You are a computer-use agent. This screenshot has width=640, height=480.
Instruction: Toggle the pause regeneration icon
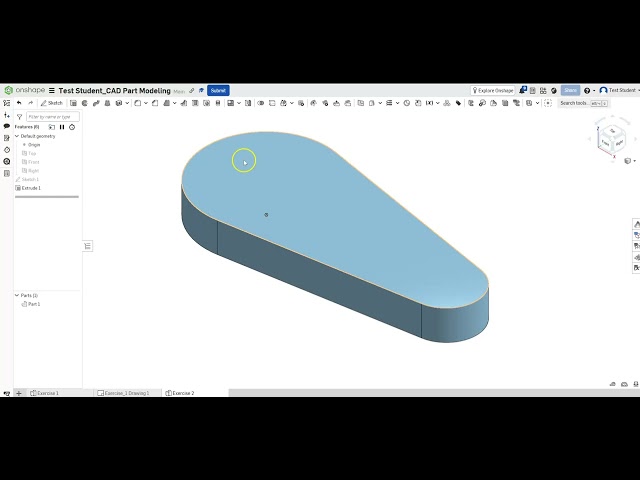62,127
